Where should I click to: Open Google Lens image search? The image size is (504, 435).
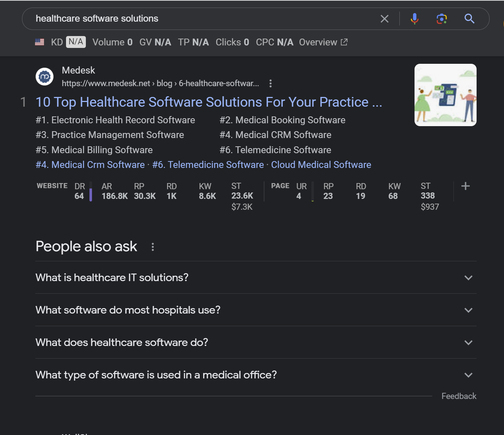442,19
